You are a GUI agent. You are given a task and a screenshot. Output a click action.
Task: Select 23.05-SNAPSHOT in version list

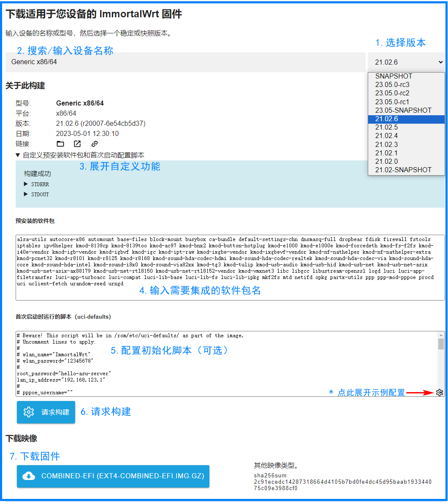[x=406, y=110]
